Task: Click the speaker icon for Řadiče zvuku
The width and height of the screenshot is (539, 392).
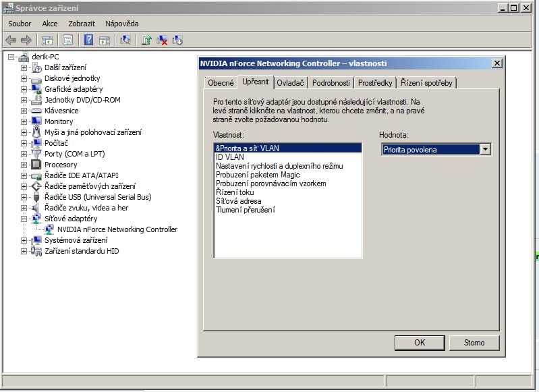Action: [36, 208]
